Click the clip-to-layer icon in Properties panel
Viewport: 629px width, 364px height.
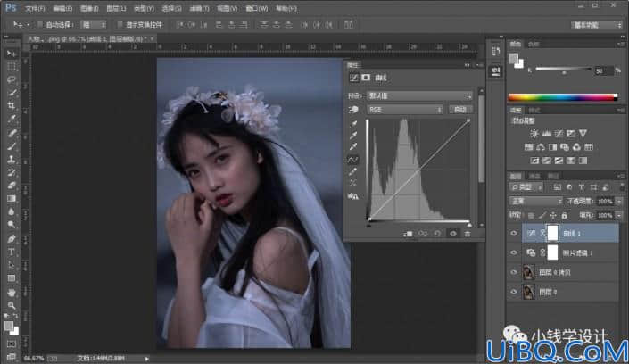[408, 234]
